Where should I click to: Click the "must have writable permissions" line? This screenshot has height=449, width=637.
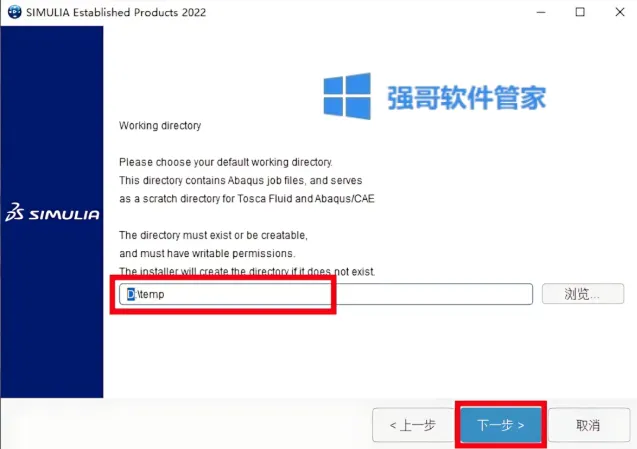coord(207,254)
